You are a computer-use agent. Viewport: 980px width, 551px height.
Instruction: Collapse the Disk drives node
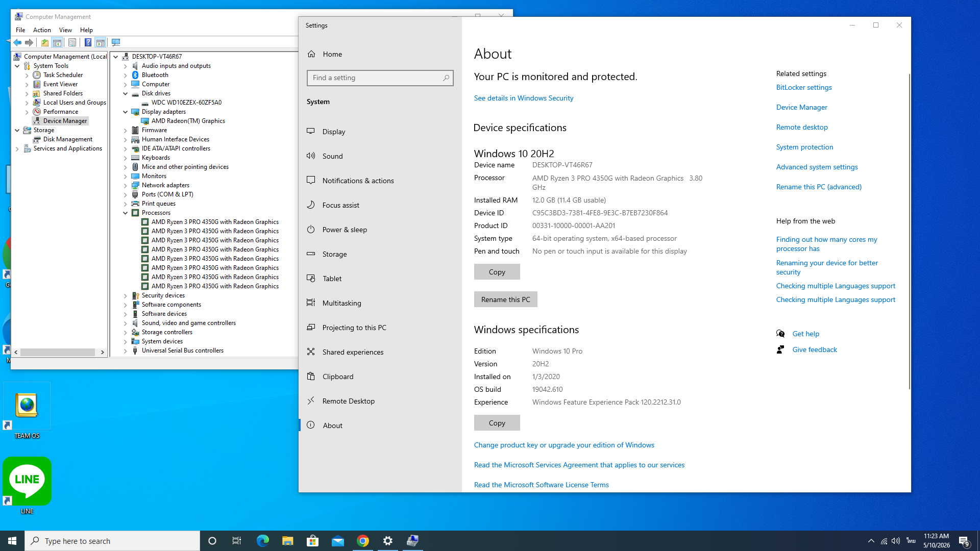pos(126,93)
